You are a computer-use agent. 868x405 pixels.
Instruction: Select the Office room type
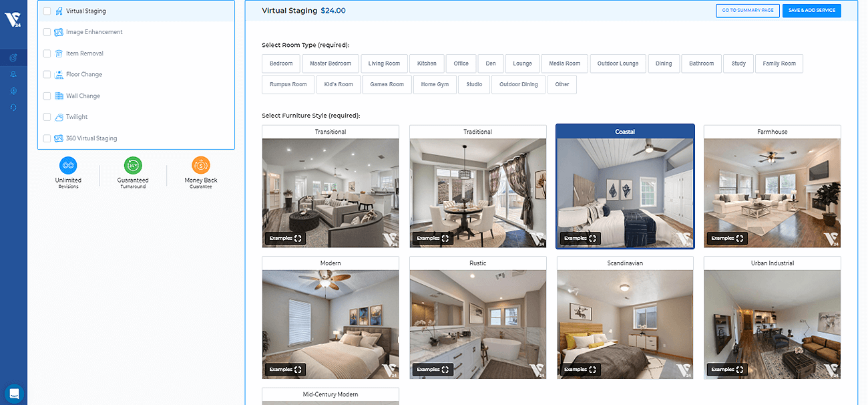[461, 63]
